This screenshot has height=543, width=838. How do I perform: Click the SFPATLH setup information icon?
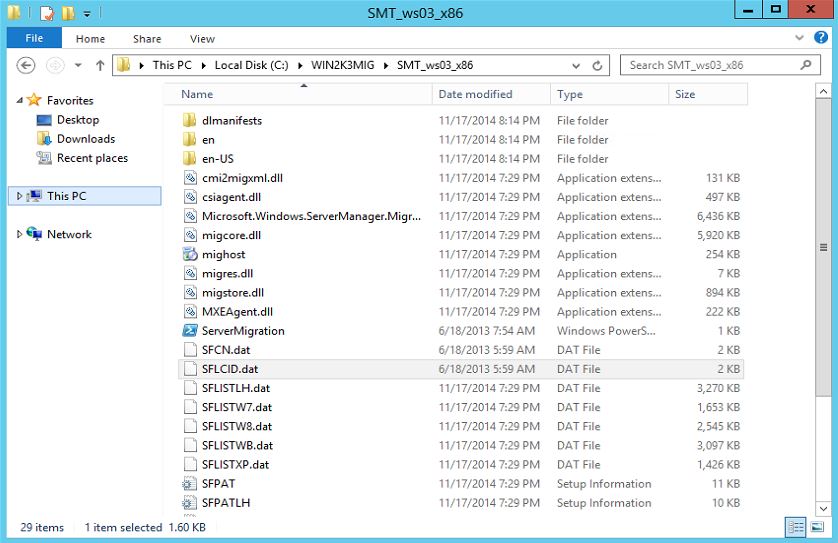[190, 503]
